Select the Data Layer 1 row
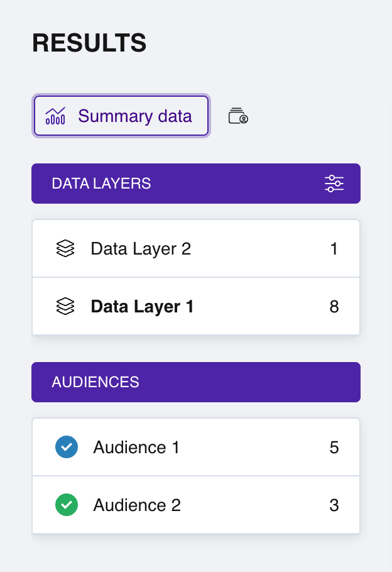This screenshot has height=572, width=392. (x=196, y=306)
